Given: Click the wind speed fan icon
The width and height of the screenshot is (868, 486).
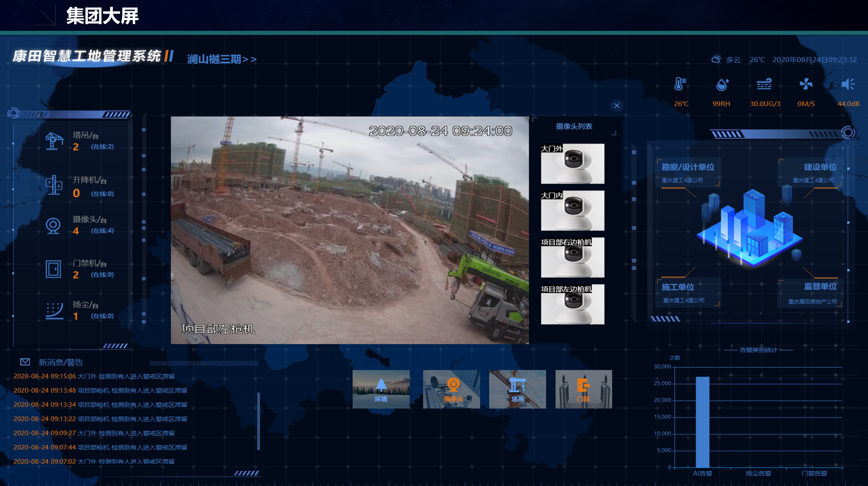Looking at the screenshot, I should point(806,84).
